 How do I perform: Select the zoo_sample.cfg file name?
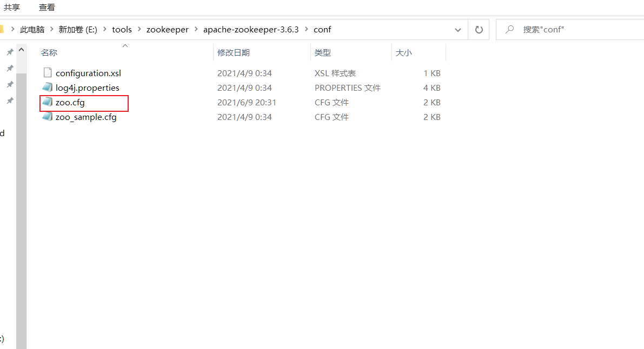(x=87, y=117)
